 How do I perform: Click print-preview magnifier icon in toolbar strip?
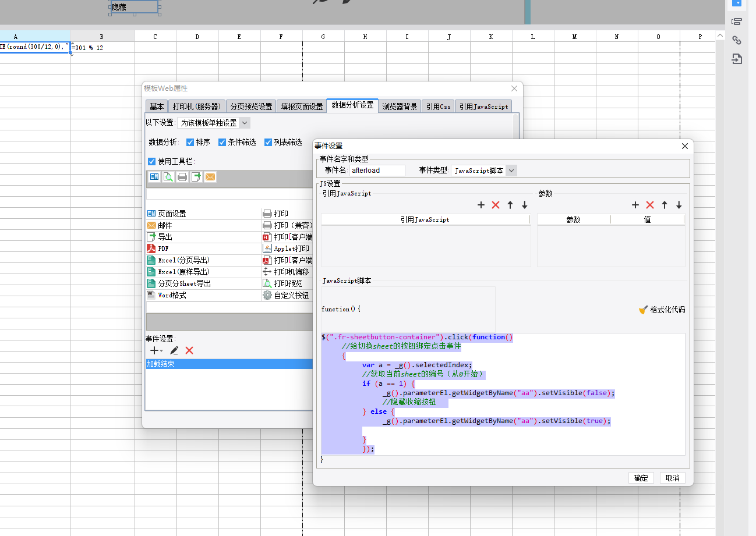click(168, 177)
